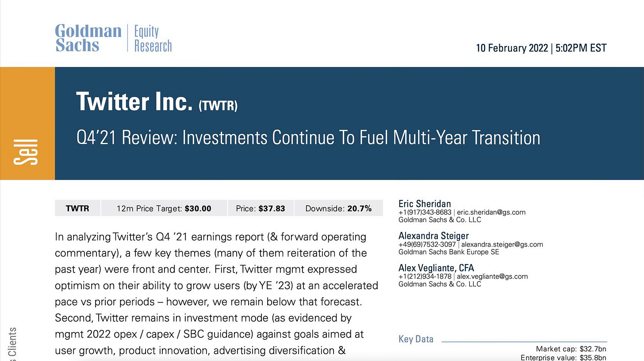Click Eric Sheridan's phone number
Image resolution: width=644 pixels, height=361 pixels.
pos(425,212)
